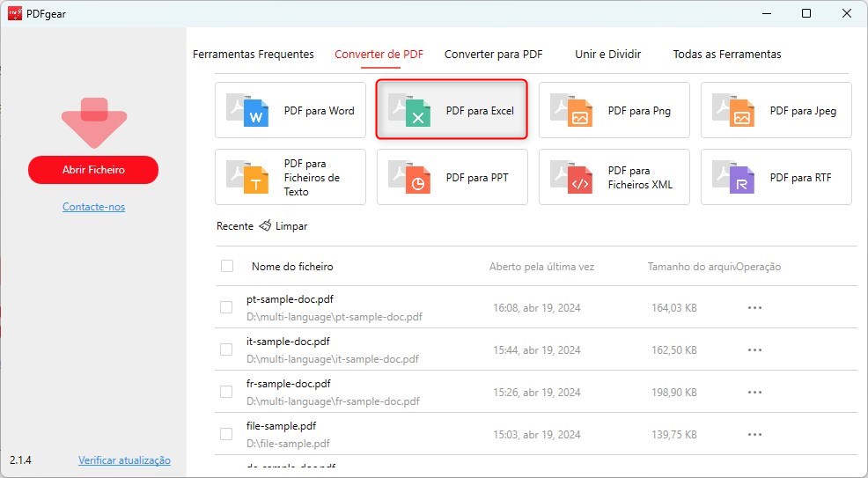Click path D:\multi-language\fr-sample-doc.pdf
The height and width of the screenshot is (478, 868).
[334, 401]
